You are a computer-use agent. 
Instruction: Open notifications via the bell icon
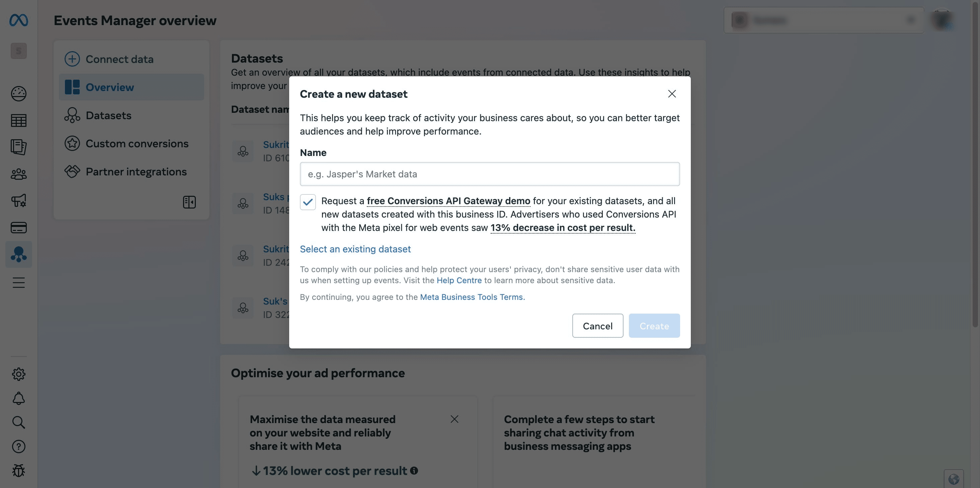click(x=18, y=398)
